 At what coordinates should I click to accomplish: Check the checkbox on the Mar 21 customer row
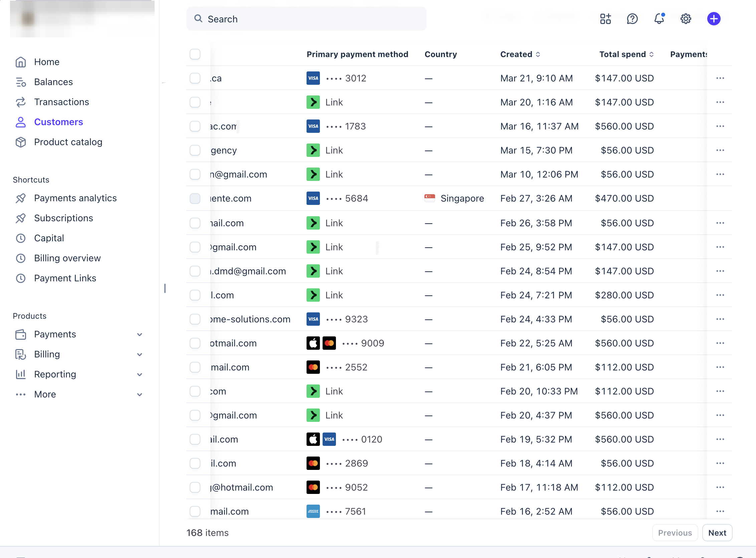(195, 78)
